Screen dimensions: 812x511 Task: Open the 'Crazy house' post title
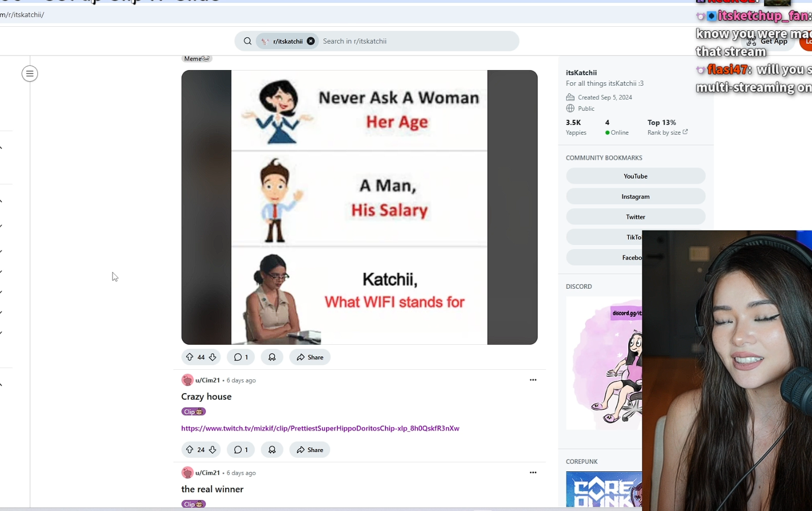click(206, 397)
